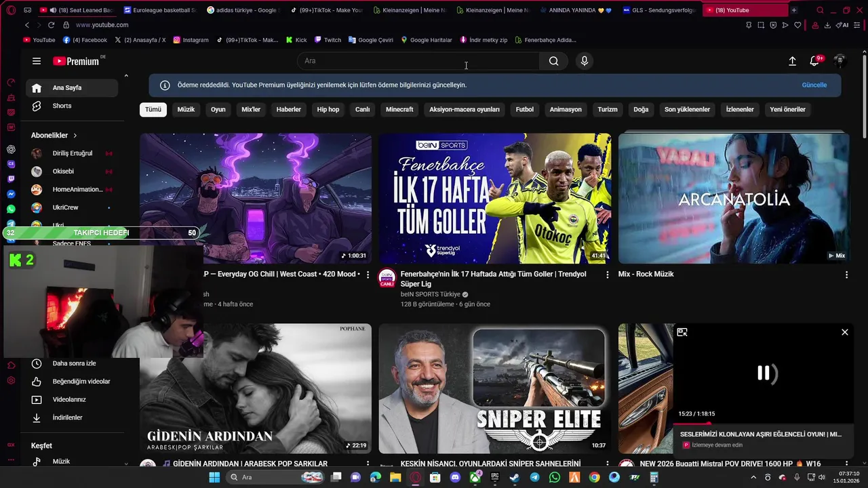Open Discord from Windows taskbar

click(455, 477)
